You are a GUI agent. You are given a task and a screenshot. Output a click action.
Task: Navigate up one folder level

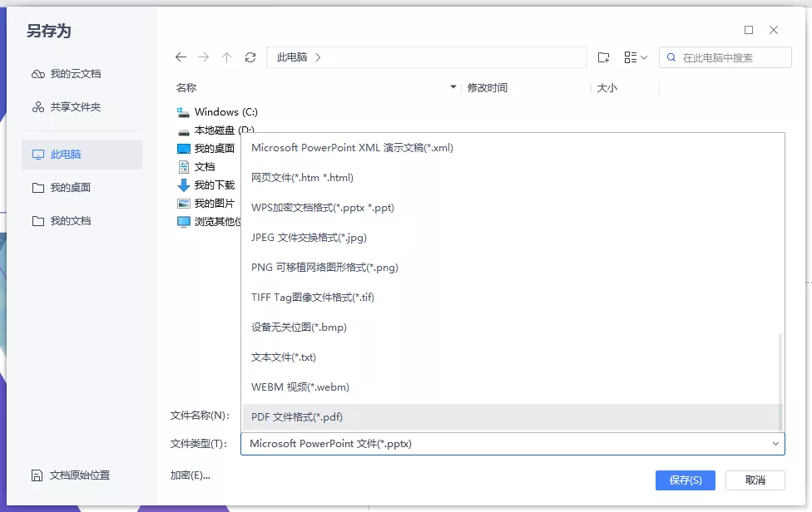pyautogui.click(x=227, y=57)
